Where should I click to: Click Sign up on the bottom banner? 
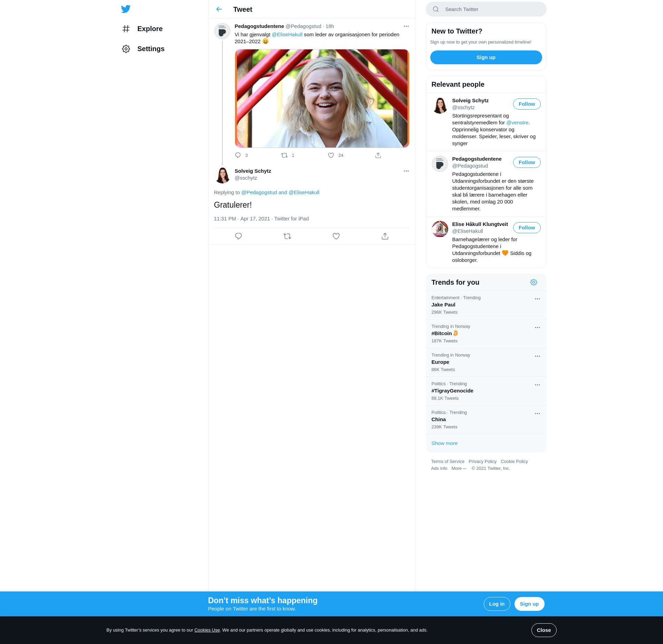coord(529,604)
